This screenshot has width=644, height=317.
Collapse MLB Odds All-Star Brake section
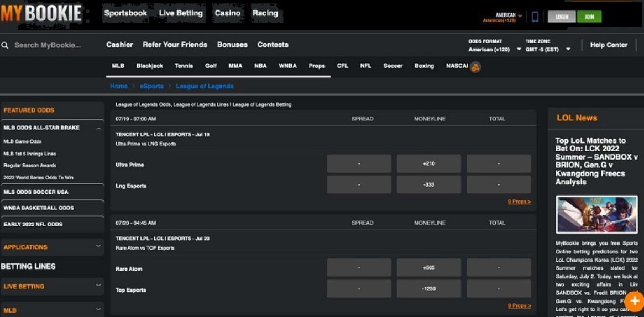tap(98, 128)
